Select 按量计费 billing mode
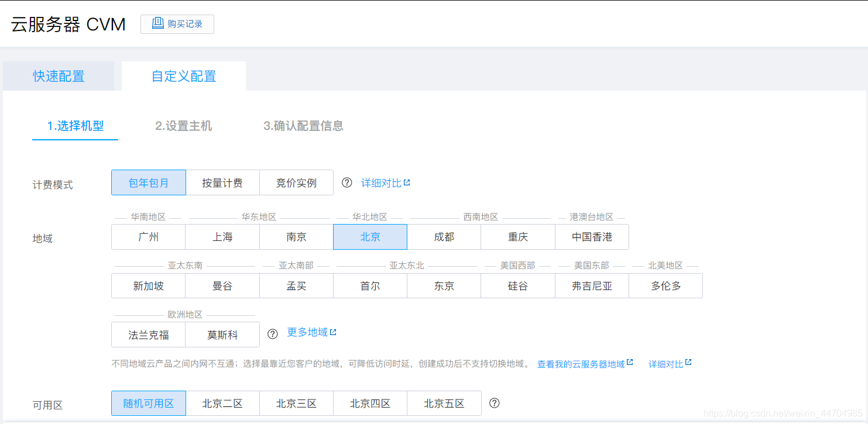The image size is (868, 424). (x=222, y=182)
